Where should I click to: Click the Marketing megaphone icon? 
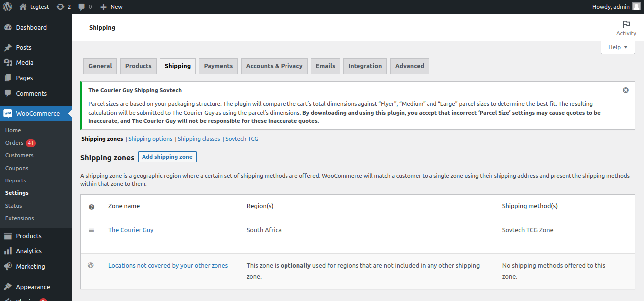(x=8, y=267)
